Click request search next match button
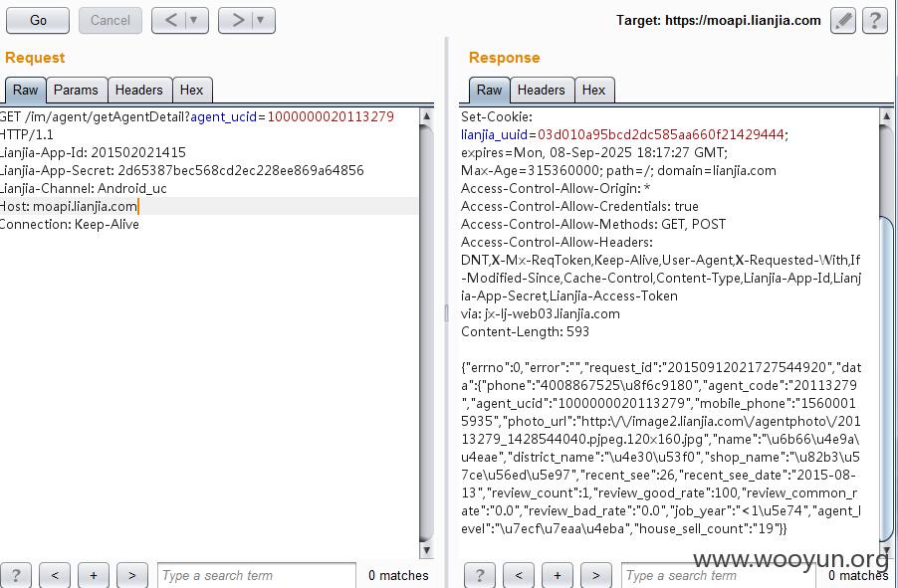 click(132, 575)
